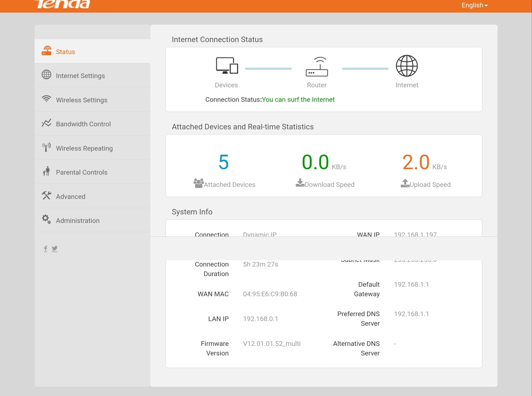Click the Router icon in connection diagram
The image size is (532, 396).
[317, 67]
